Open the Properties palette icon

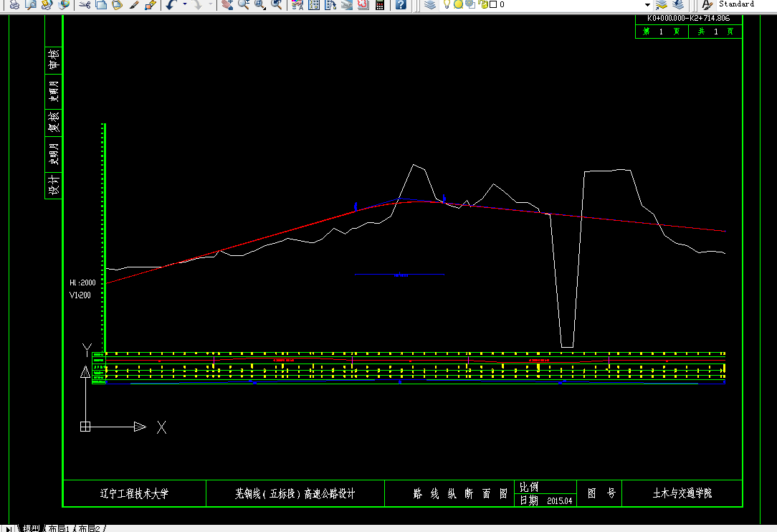(x=297, y=4)
